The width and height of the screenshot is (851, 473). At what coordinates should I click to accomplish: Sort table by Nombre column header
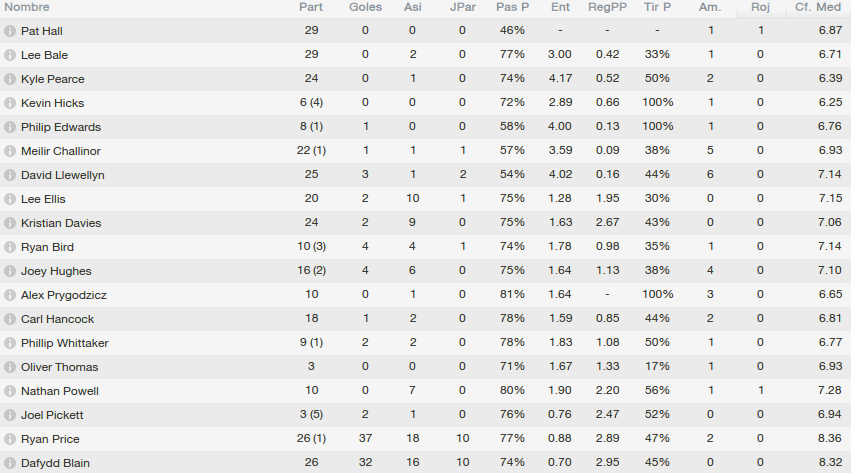[27, 7]
